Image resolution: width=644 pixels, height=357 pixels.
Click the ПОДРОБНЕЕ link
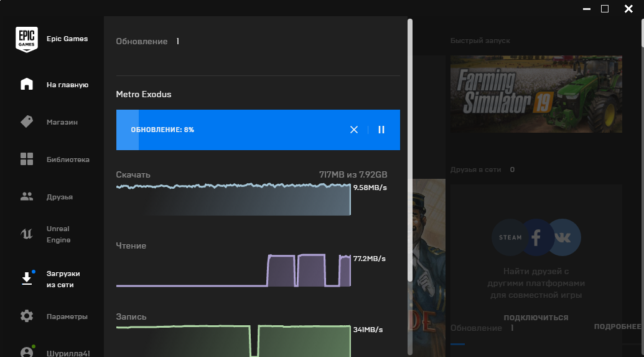[618, 326]
